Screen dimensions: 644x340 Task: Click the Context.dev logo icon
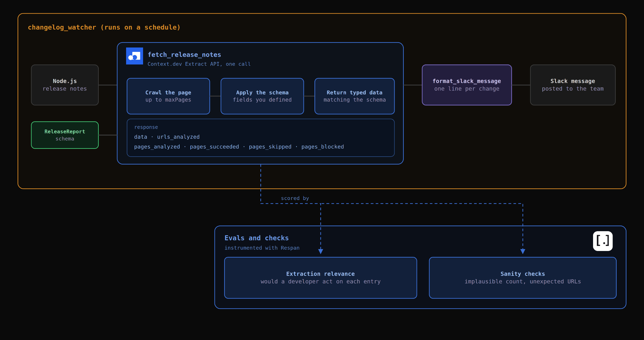pyautogui.click(x=135, y=56)
